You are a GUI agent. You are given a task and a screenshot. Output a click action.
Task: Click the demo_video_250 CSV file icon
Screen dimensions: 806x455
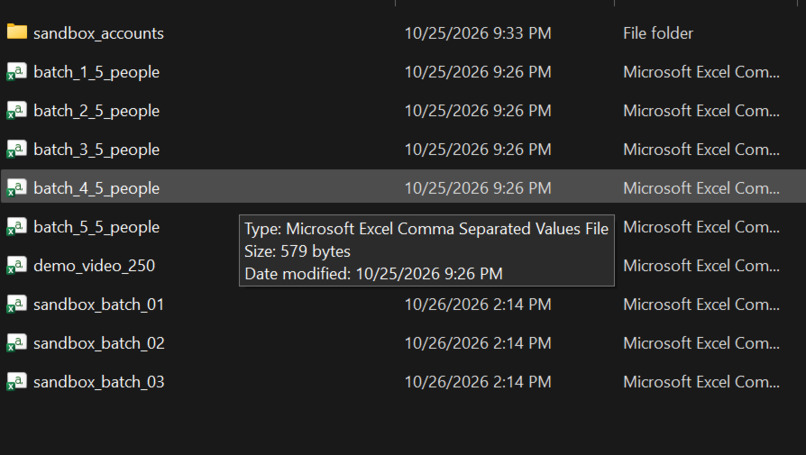[x=16, y=265]
